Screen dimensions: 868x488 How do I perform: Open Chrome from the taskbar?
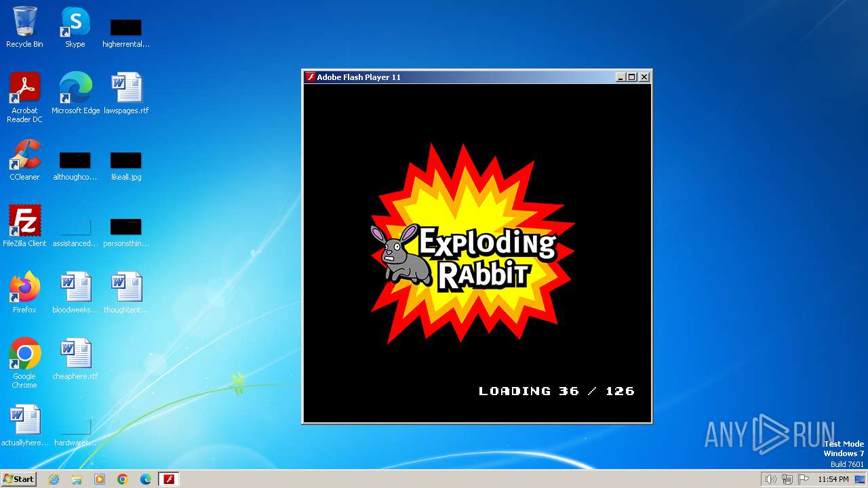tap(123, 479)
